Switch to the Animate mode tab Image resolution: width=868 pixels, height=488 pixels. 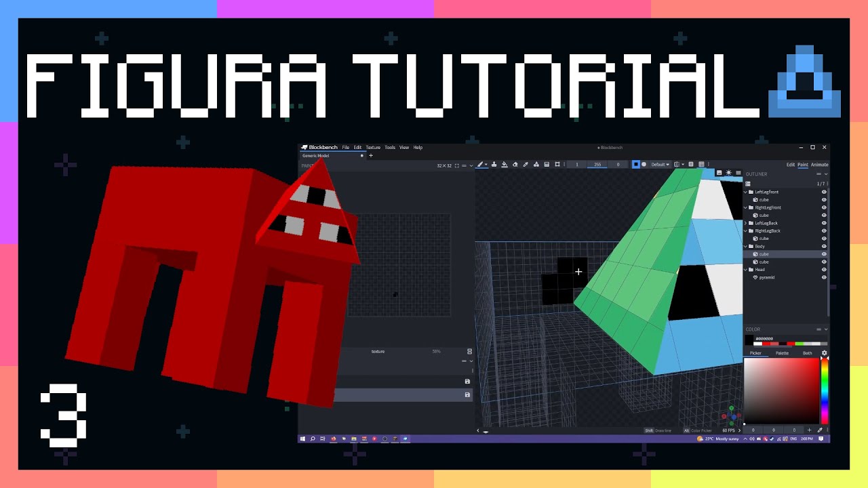pyautogui.click(x=820, y=165)
